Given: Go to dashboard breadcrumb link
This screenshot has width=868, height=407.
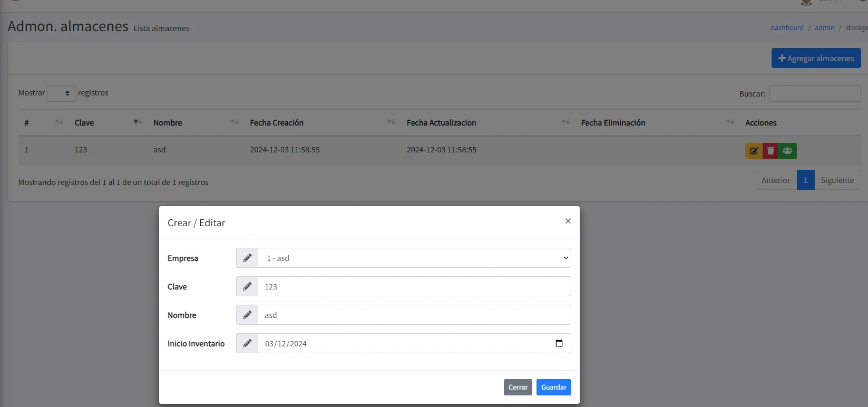Looking at the screenshot, I should tap(787, 28).
